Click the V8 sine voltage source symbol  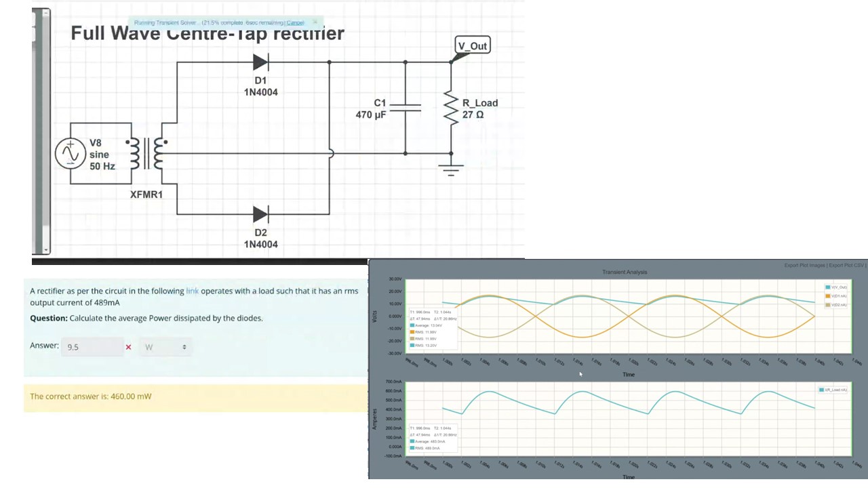pos(71,153)
